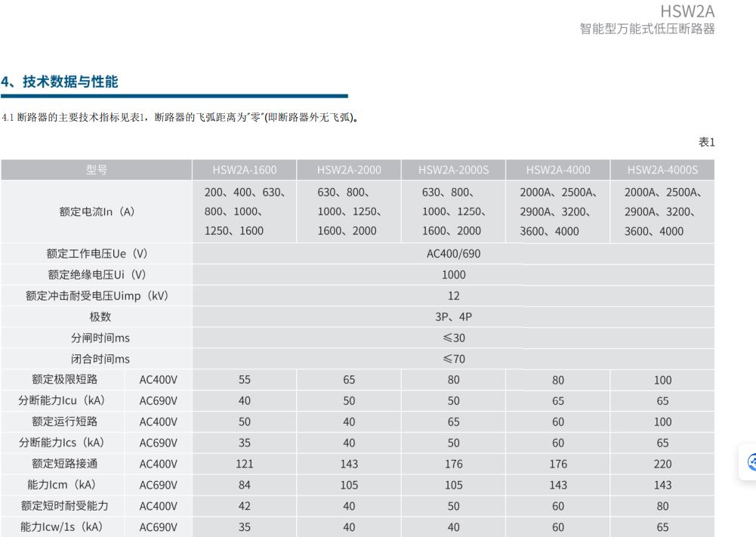Click the rated current cell starting 200、400、630

pyautogui.click(x=245, y=211)
